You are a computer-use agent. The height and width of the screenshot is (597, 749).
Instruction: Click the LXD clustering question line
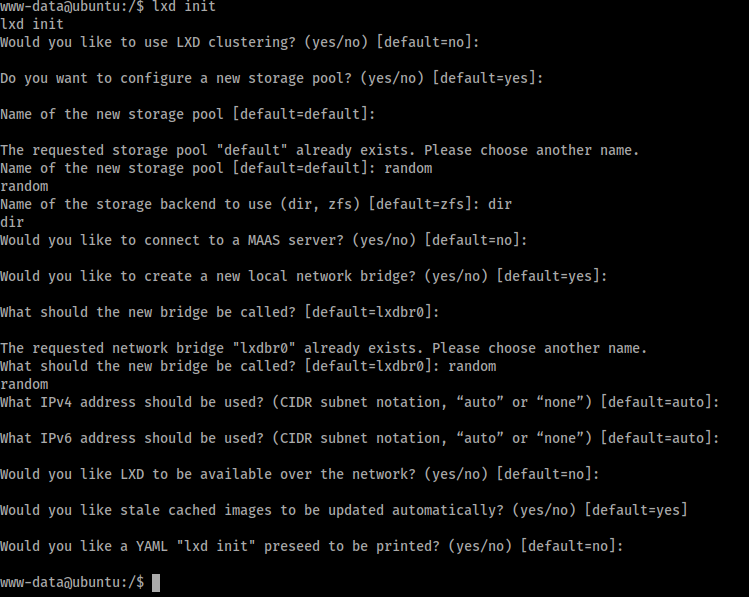pyautogui.click(x=240, y=42)
